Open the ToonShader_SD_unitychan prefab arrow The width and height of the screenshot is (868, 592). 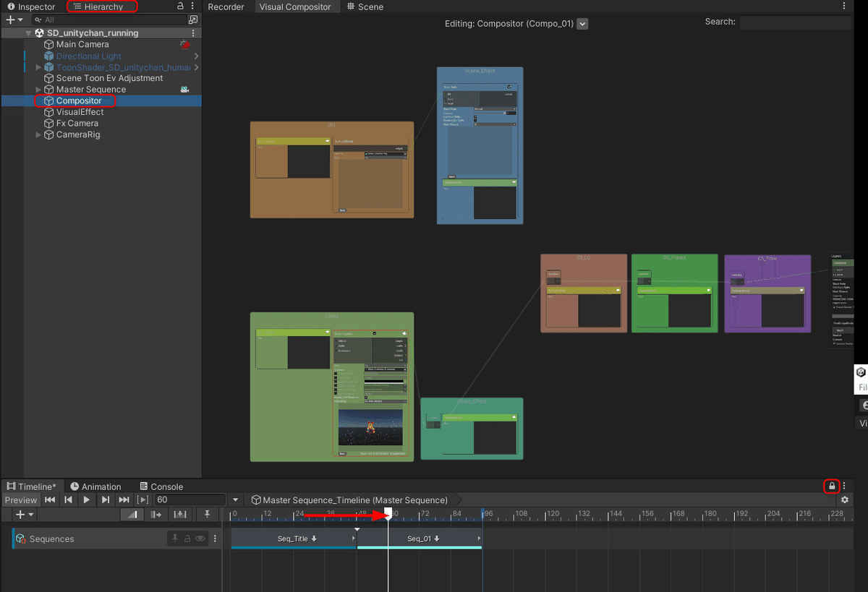(196, 67)
